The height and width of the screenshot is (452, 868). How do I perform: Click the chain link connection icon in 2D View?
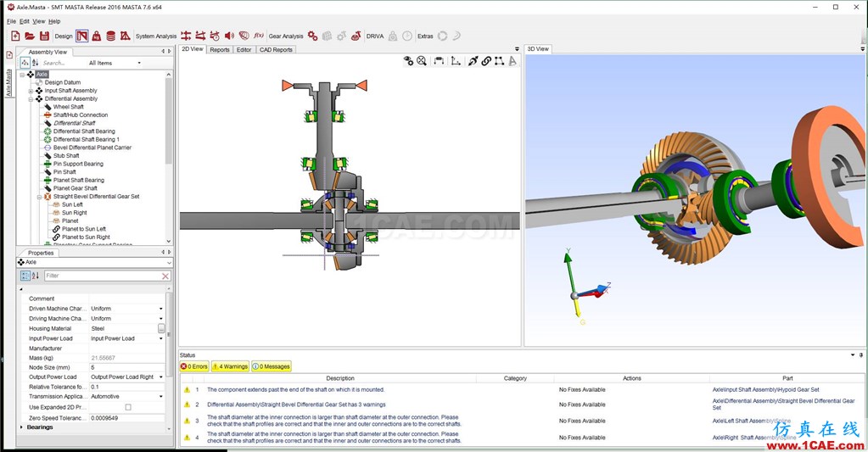click(x=486, y=61)
